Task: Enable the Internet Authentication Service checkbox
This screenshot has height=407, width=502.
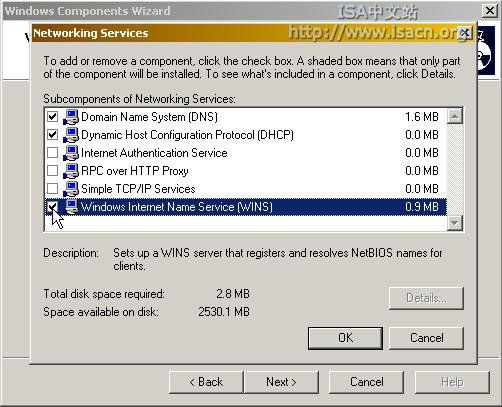Action: point(52,153)
